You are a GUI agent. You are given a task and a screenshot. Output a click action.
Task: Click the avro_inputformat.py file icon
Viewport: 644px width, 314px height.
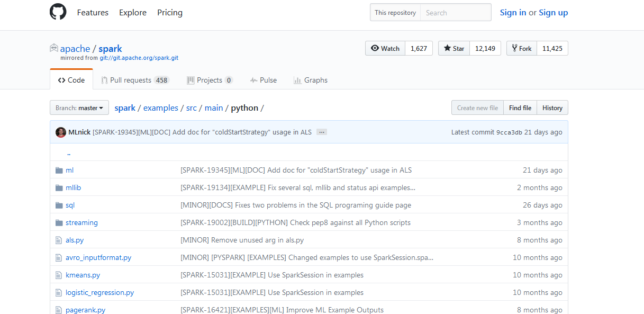(59, 257)
